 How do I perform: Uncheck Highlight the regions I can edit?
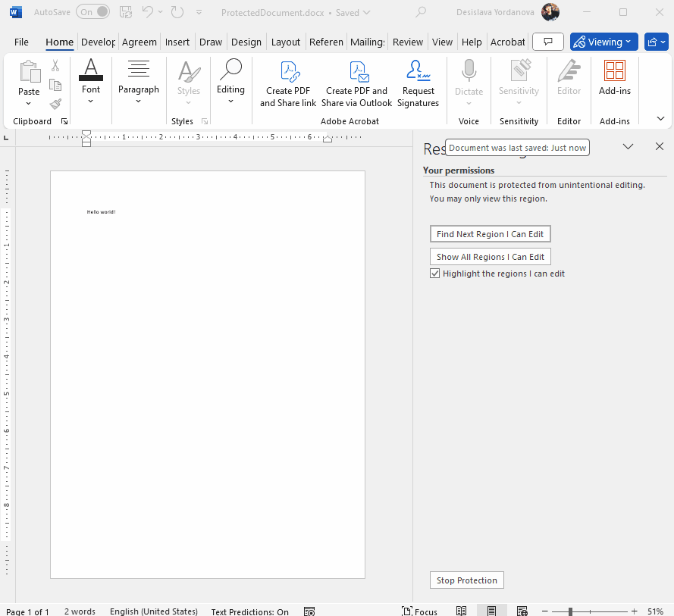tap(435, 274)
